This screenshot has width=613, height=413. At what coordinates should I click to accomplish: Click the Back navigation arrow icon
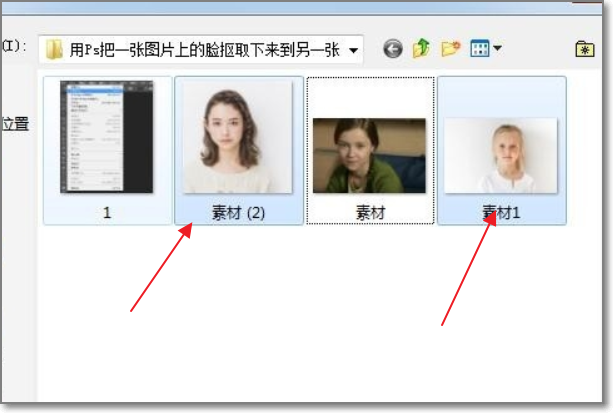tap(393, 49)
